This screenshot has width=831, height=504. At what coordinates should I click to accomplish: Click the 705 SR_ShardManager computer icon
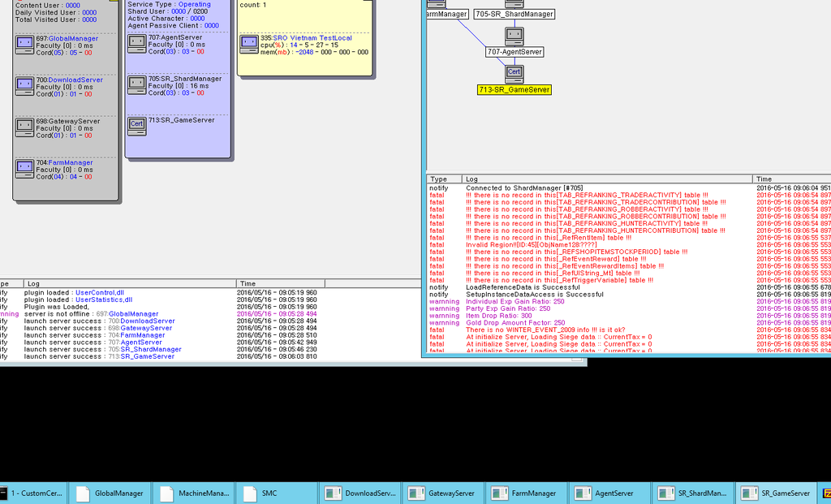[x=137, y=85]
